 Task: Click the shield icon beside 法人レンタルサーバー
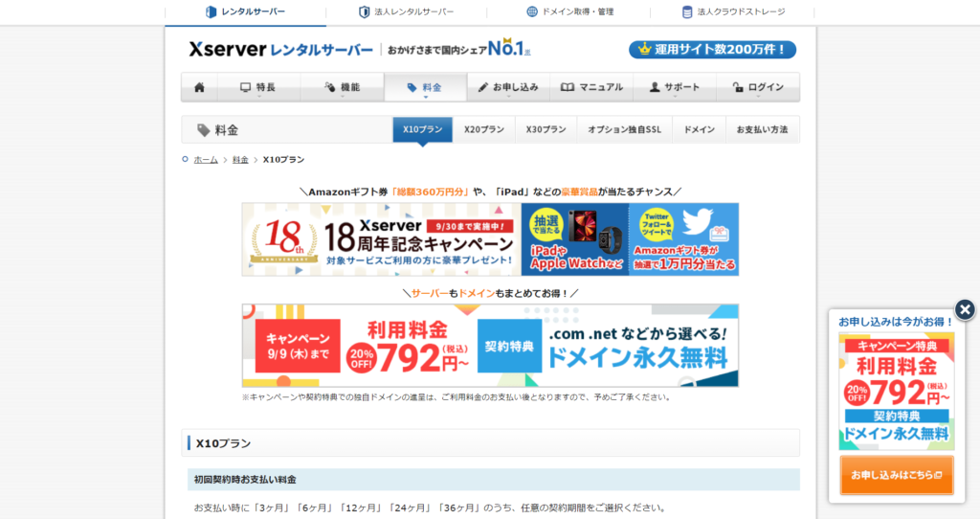click(365, 11)
